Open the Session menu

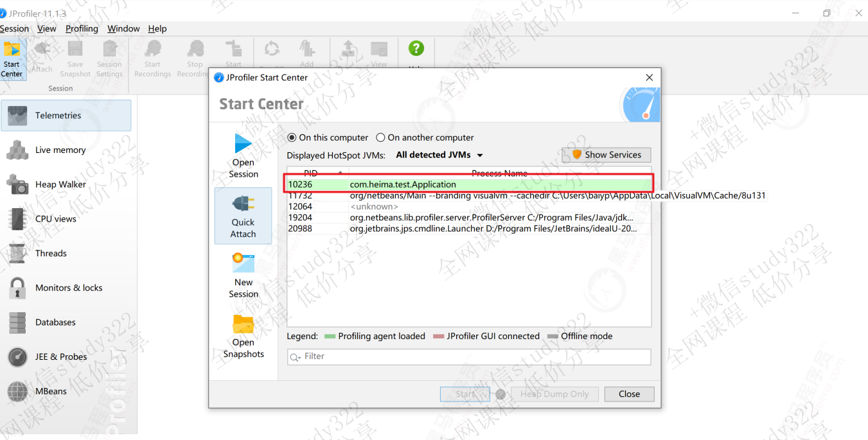point(14,28)
